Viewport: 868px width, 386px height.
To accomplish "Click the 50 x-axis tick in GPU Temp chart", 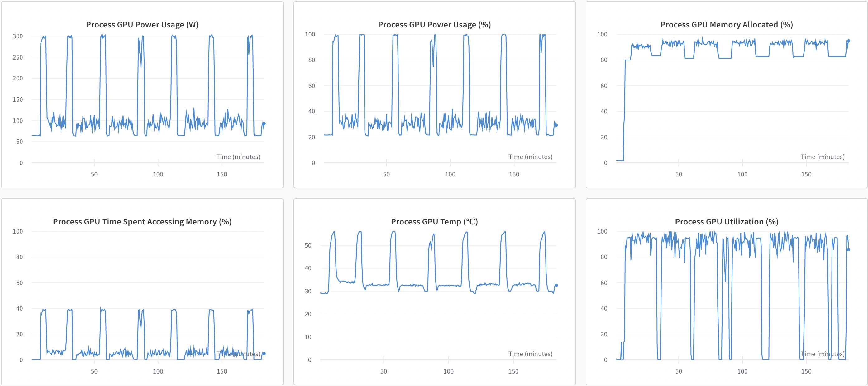I will 384,371.
